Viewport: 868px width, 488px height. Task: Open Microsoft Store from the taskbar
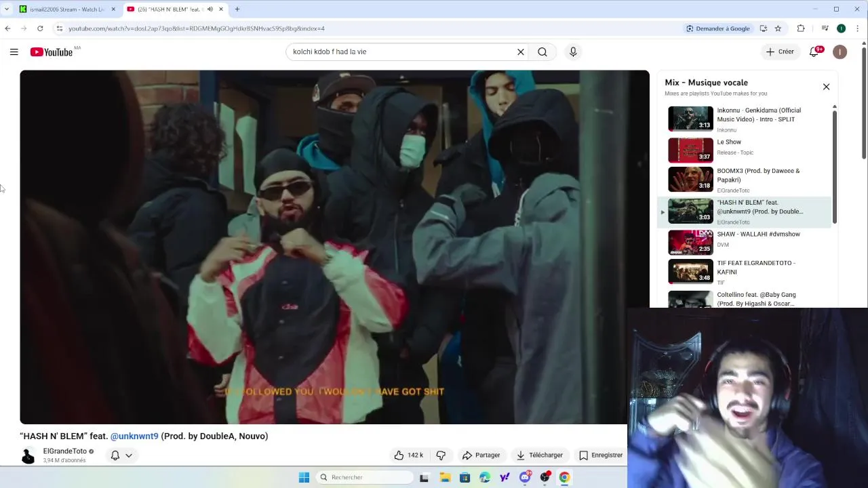coord(465,477)
